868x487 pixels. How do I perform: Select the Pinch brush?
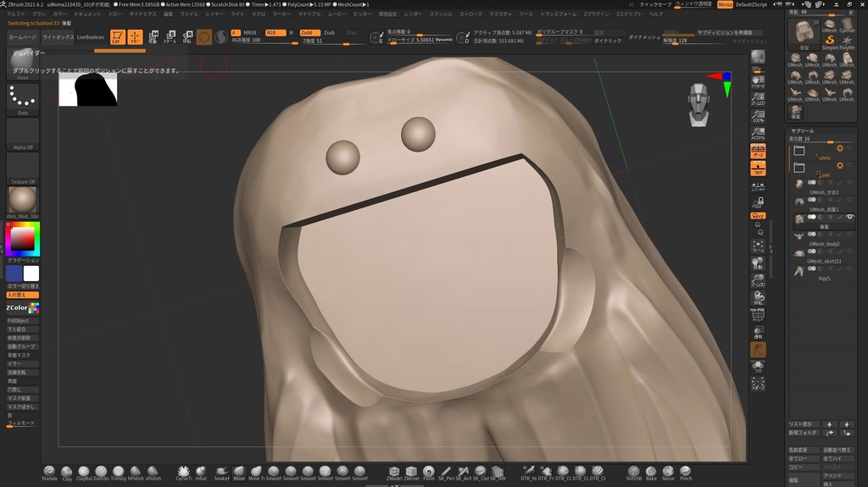(686, 472)
